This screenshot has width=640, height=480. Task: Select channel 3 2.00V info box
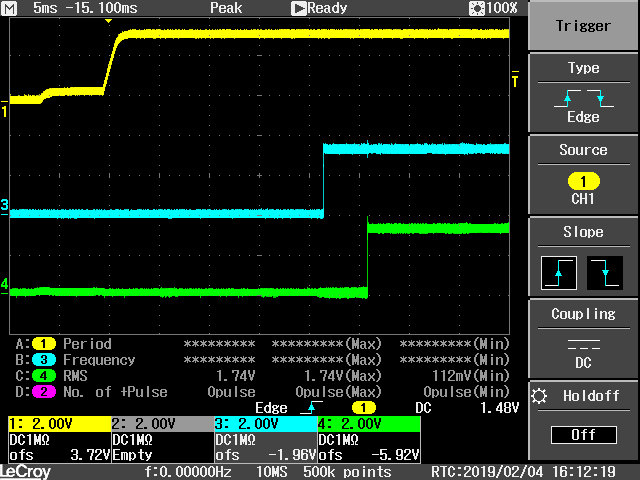click(266, 439)
